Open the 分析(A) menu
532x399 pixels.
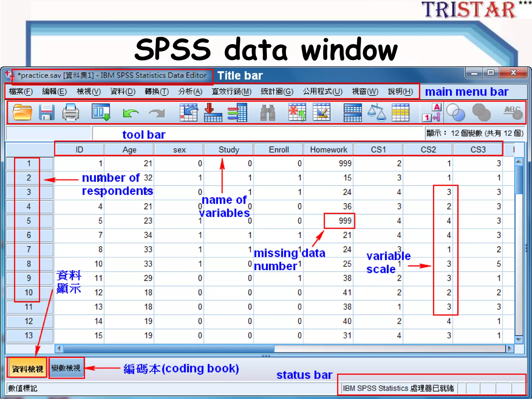pyautogui.click(x=190, y=91)
